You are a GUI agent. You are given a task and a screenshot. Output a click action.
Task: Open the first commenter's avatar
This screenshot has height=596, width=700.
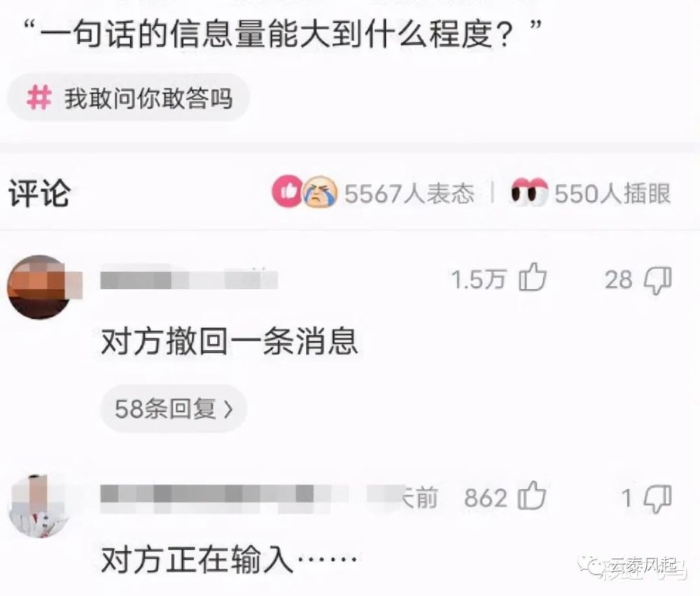pyautogui.click(x=40, y=287)
